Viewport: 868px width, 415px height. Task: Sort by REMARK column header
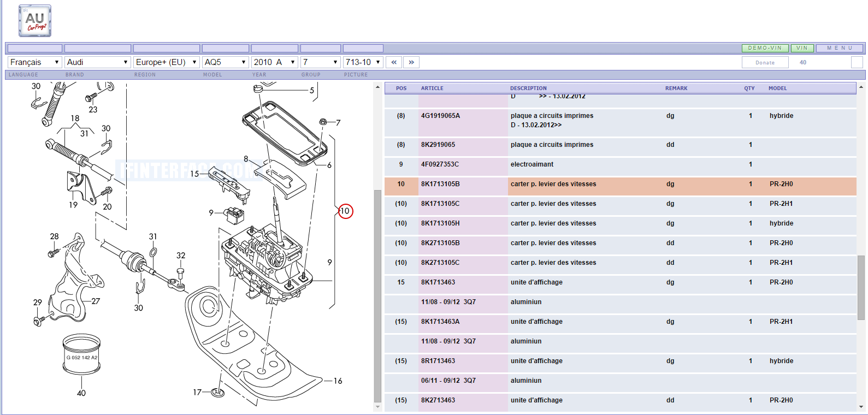676,88
